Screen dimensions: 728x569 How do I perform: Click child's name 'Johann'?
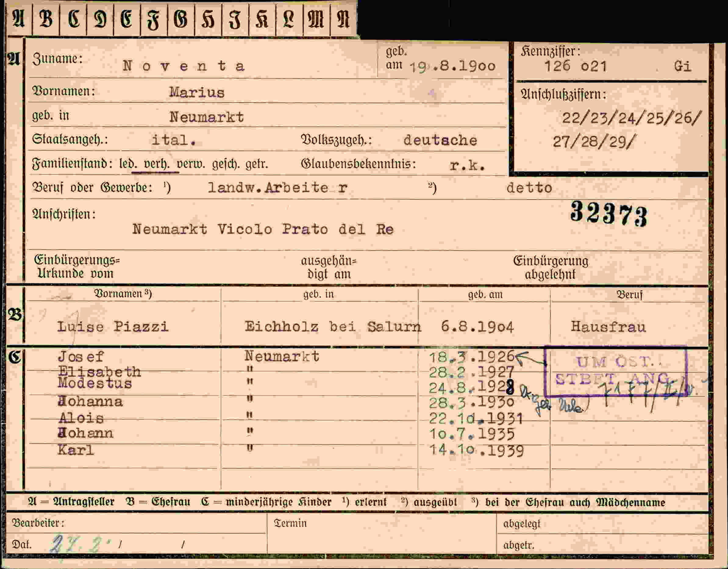(86, 433)
